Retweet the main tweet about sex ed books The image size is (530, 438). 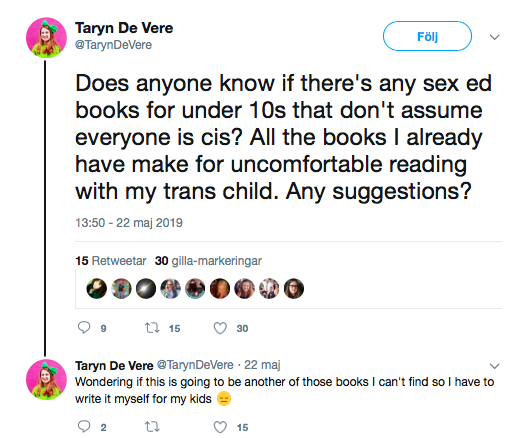[x=152, y=328]
